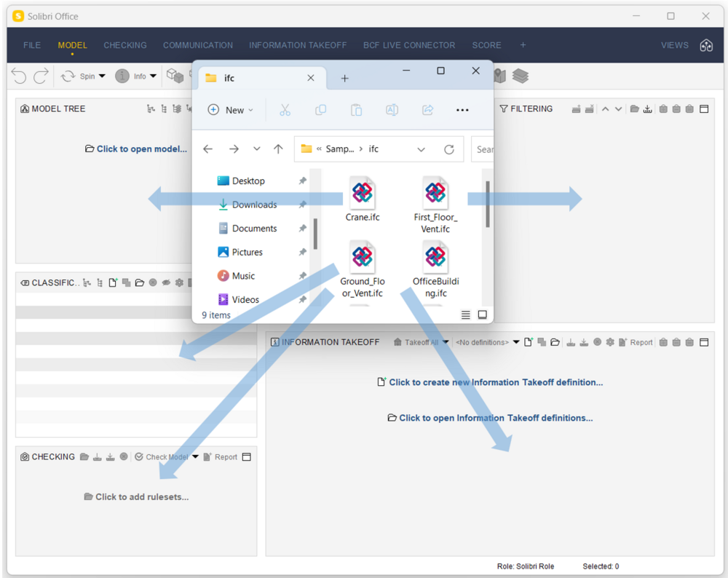Screen dimensions: 728x578
Task: Open the See more (...) menu in Explorer
Action: tap(462, 110)
